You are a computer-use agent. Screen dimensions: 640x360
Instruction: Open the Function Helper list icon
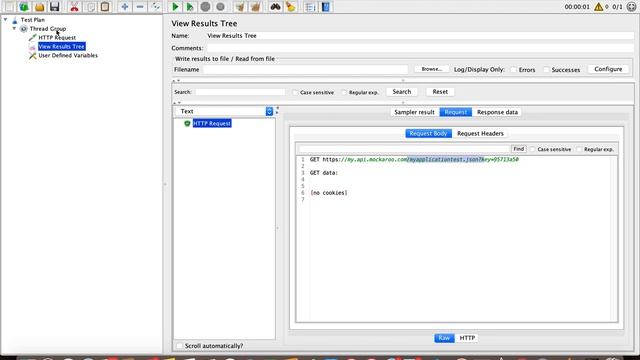click(310, 7)
